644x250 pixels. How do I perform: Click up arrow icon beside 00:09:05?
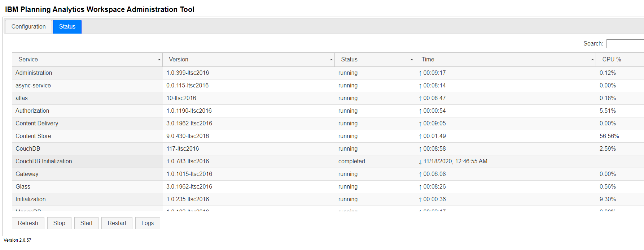pos(420,124)
